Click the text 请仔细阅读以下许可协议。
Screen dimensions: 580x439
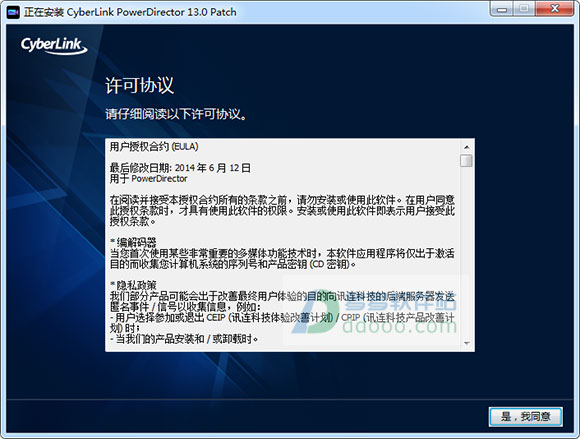[176, 114]
